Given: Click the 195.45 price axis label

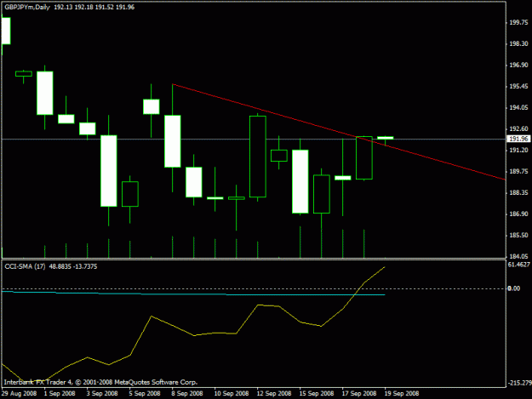Looking at the screenshot, I should coord(518,86).
